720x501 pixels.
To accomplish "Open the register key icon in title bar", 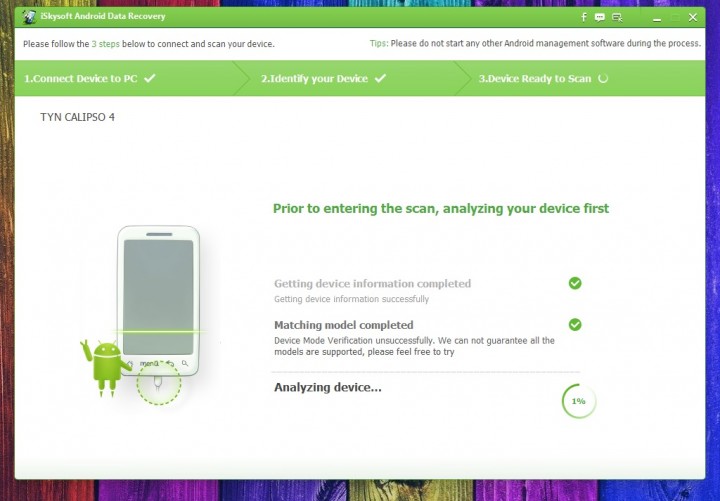I will pyautogui.click(x=617, y=17).
